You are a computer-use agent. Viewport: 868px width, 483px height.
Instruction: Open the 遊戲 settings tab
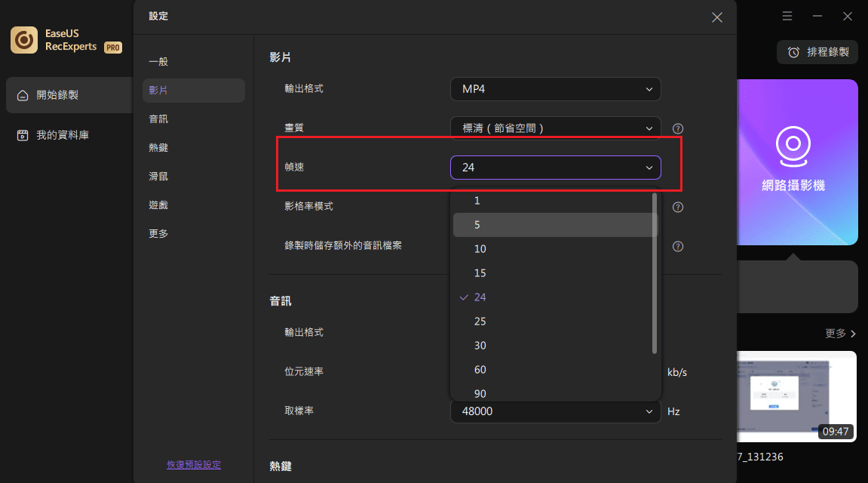pos(158,205)
